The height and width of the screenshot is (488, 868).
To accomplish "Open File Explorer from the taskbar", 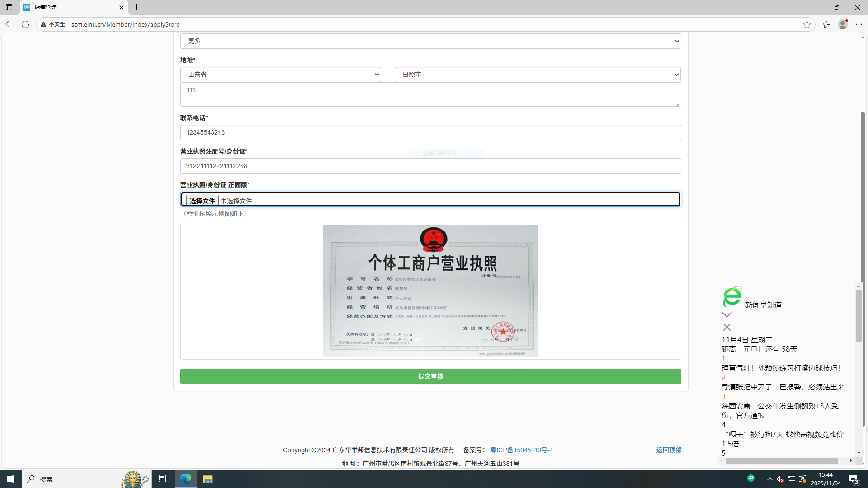I will [x=208, y=479].
